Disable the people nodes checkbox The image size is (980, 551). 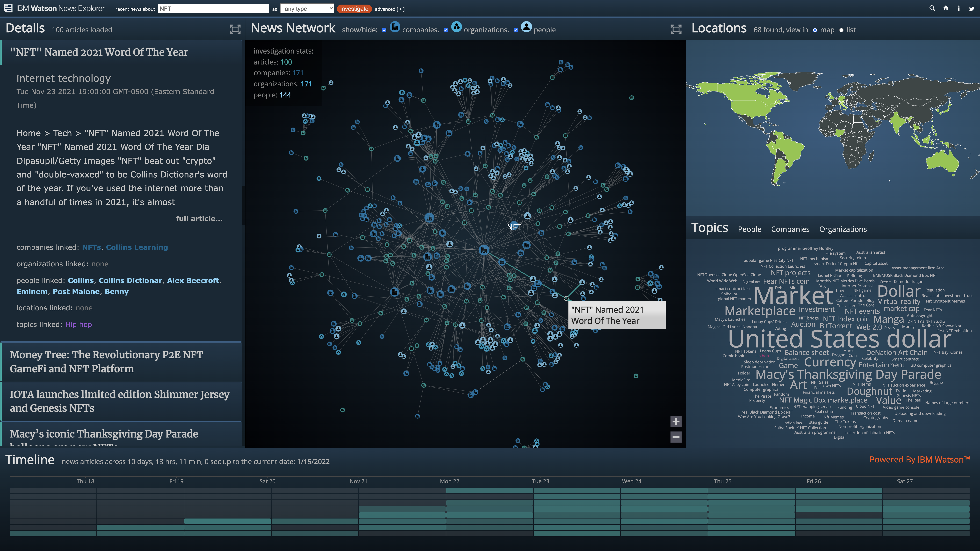tap(516, 30)
